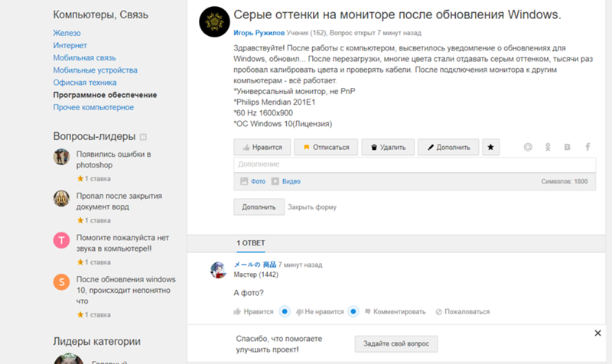
Task: Share the question via Mail.ru @ icon
Action: [528, 147]
